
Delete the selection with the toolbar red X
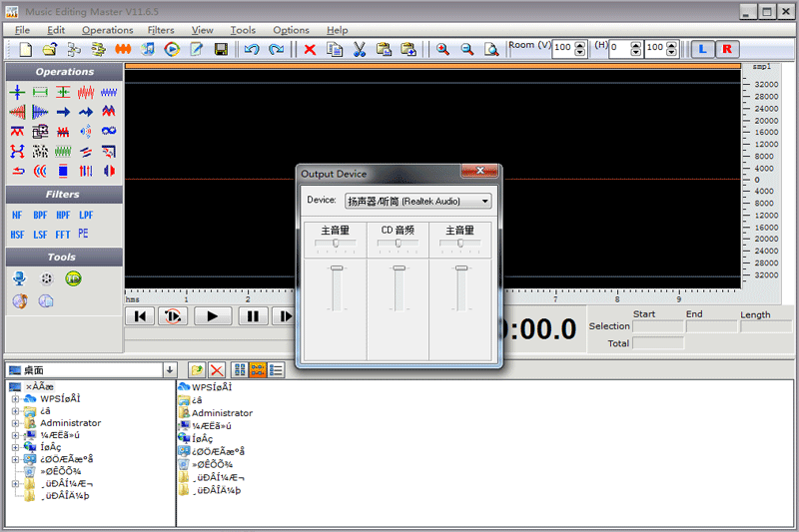click(310, 49)
